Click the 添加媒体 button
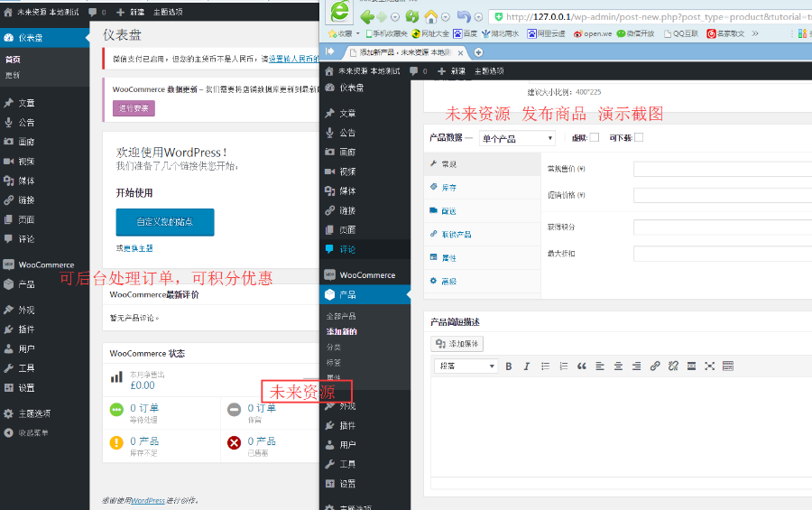The image size is (812, 510). tap(457, 344)
